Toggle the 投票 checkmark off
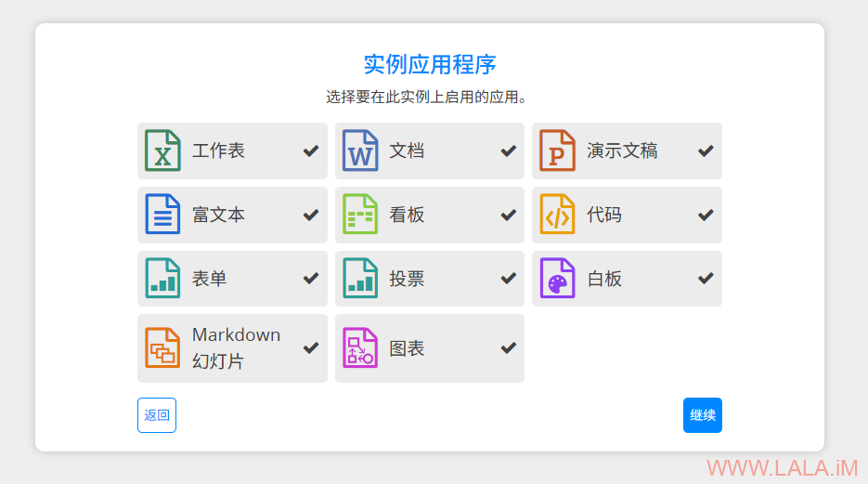Screen dimensions: 868x484 (x=509, y=279)
